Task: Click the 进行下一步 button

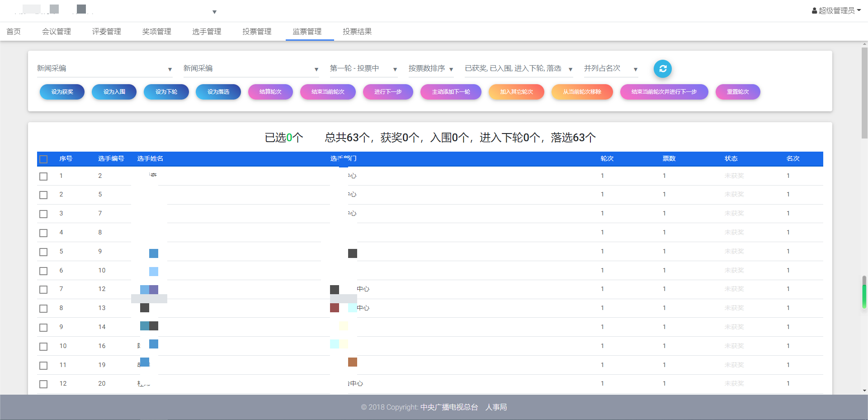Action: click(x=388, y=92)
